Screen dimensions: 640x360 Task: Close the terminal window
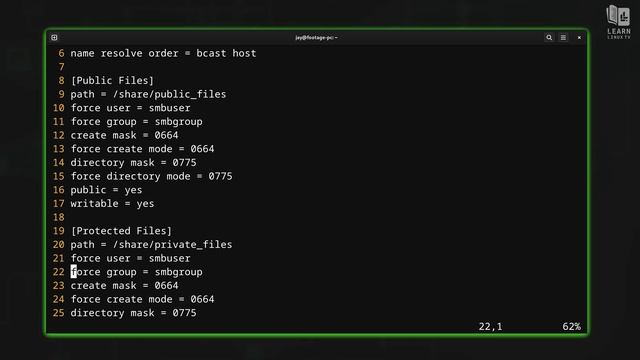[x=579, y=38]
